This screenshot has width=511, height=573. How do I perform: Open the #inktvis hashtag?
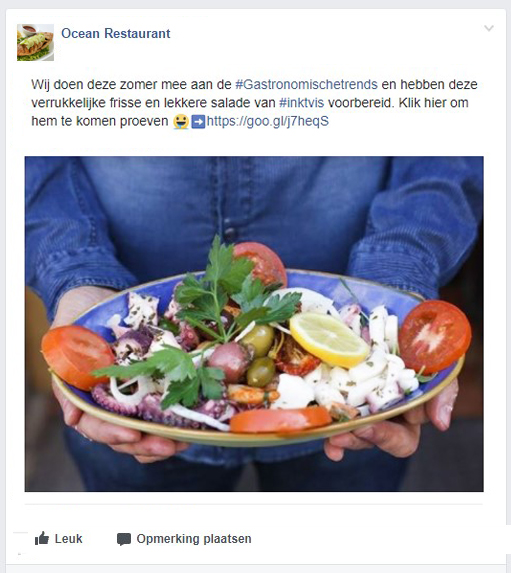(x=302, y=103)
